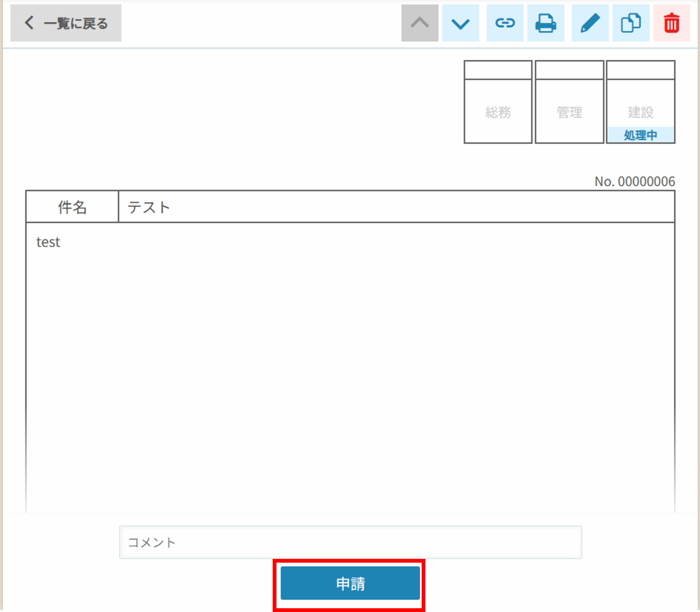Viewport: 700px width, 612px height.
Task: Copy the document link via chain icon
Action: (x=505, y=23)
